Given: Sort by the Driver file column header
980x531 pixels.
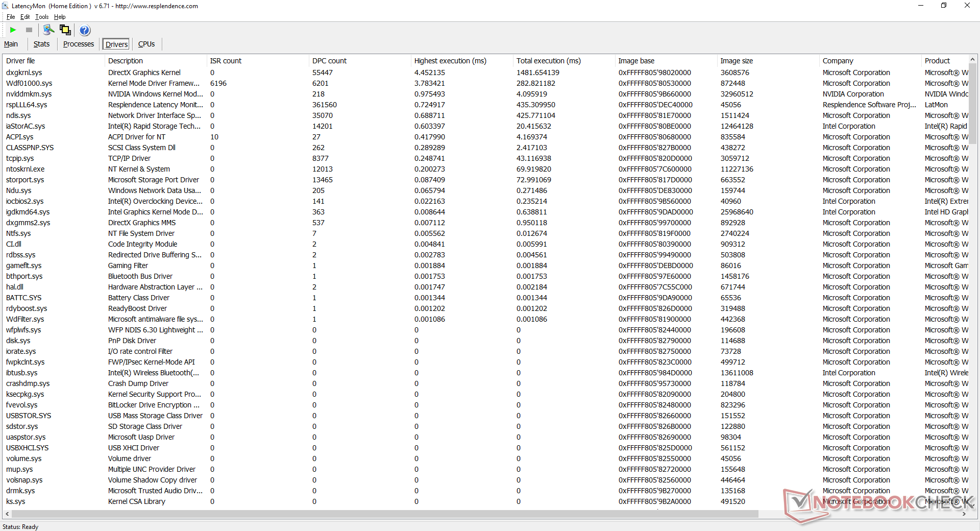Looking at the screenshot, I should (x=54, y=61).
